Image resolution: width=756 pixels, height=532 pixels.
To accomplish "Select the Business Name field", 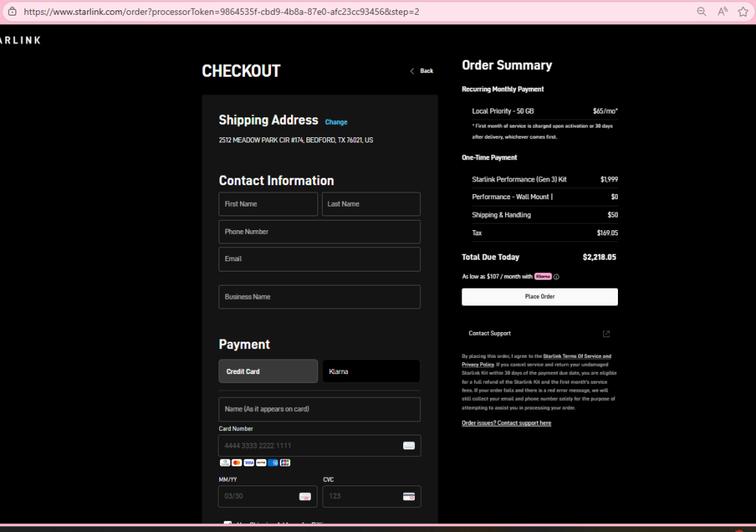I will pos(320,297).
